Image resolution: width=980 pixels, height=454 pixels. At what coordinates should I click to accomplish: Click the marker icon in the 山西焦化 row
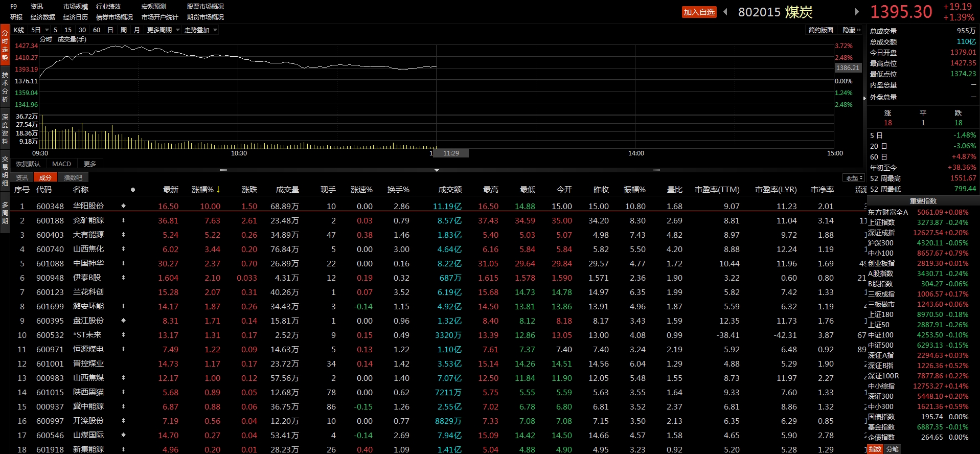pyautogui.click(x=123, y=249)
